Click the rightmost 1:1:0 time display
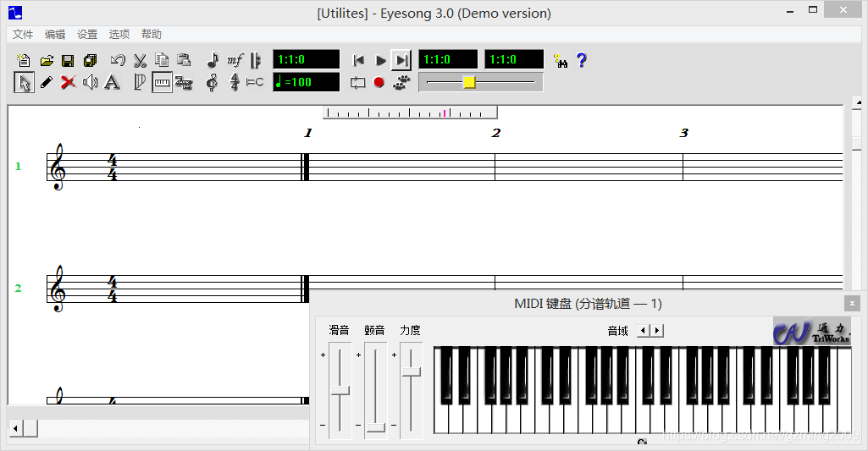The width and height of the screenshot is (868, 451). point(514,59)
